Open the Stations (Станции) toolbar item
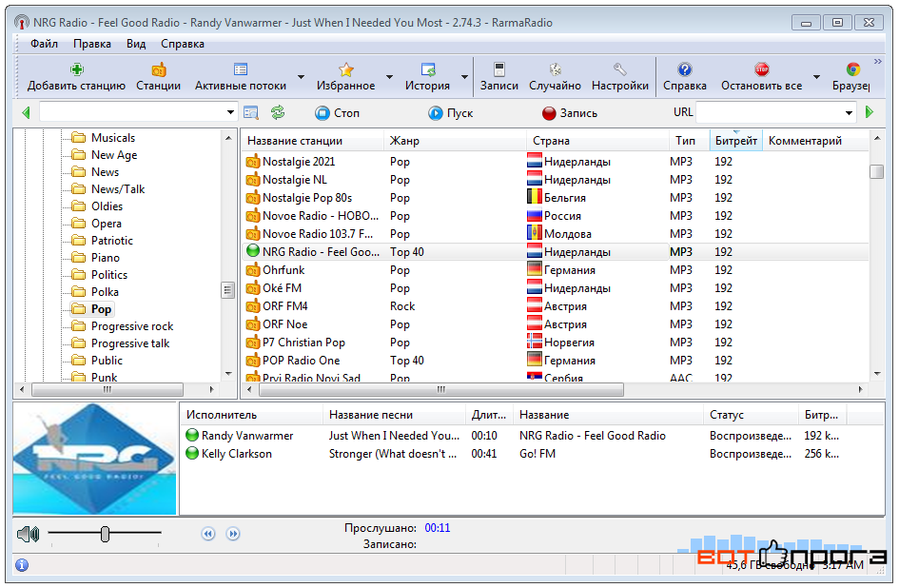 point(158,77)
